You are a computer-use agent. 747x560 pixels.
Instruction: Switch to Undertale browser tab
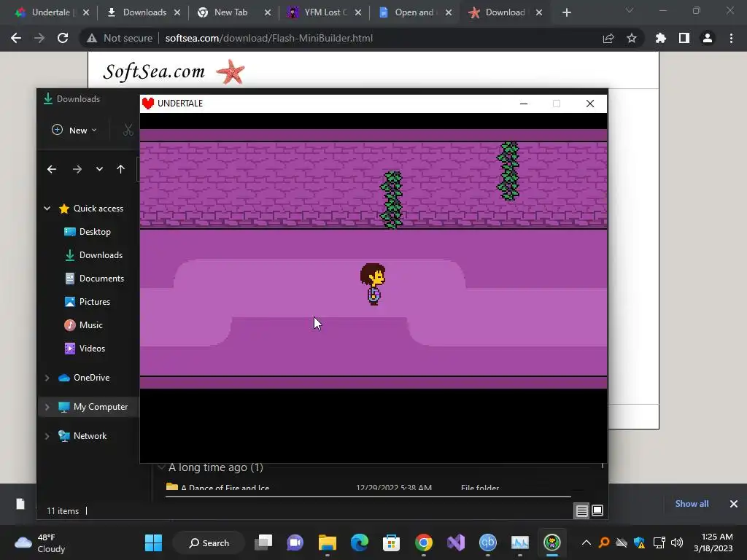(x=46, y=12)
